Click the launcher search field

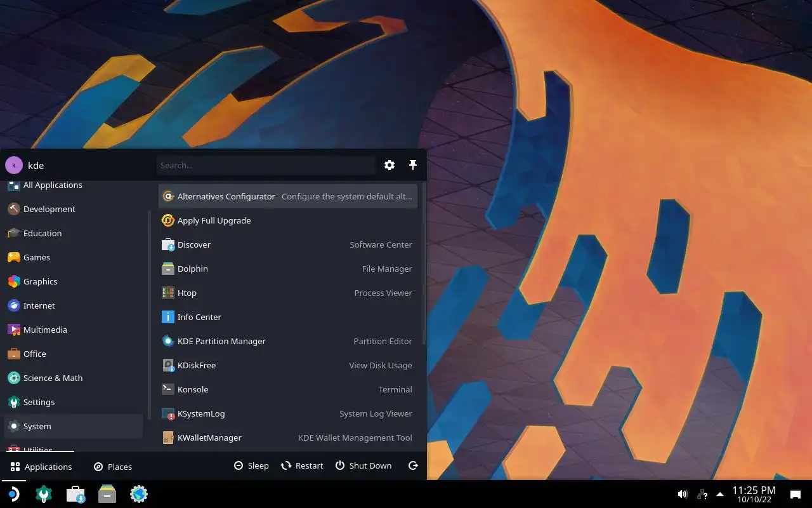point(266,165)
